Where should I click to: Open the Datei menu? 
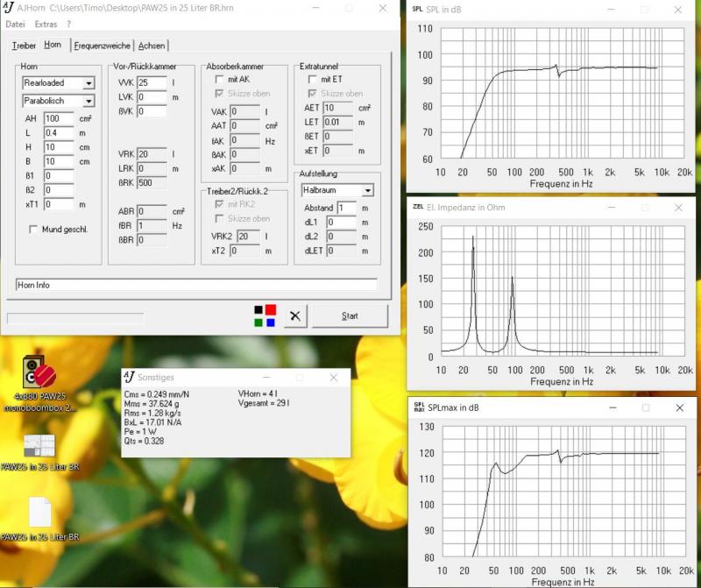15,25
